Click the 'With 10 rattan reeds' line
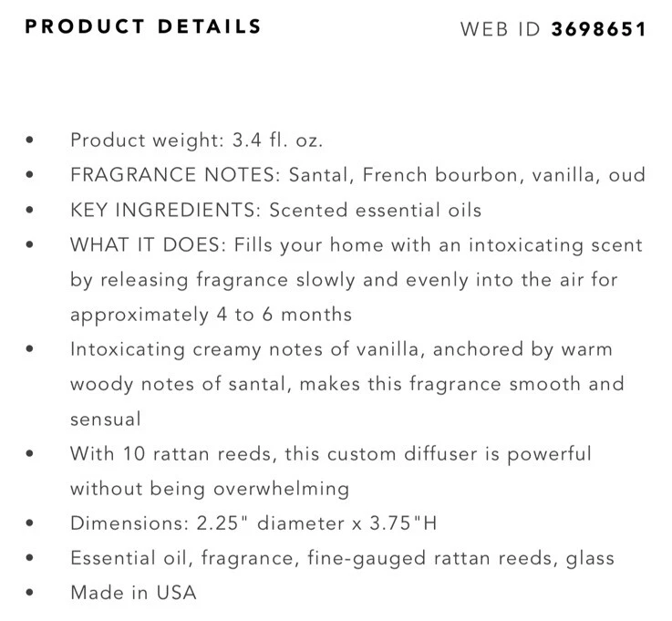Image resolution: width=672 pixels, height=621 pixels. (331, 453)
